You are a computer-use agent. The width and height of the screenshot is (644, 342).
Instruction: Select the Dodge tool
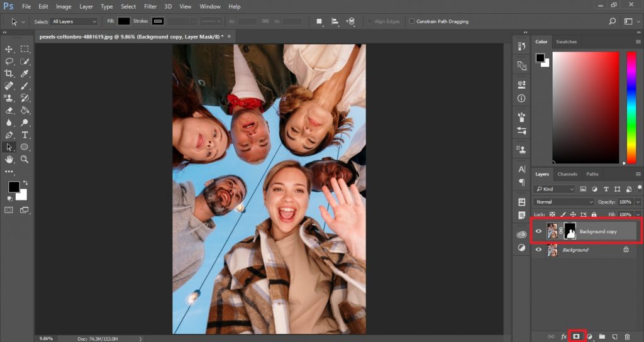[x=25, y=123]
